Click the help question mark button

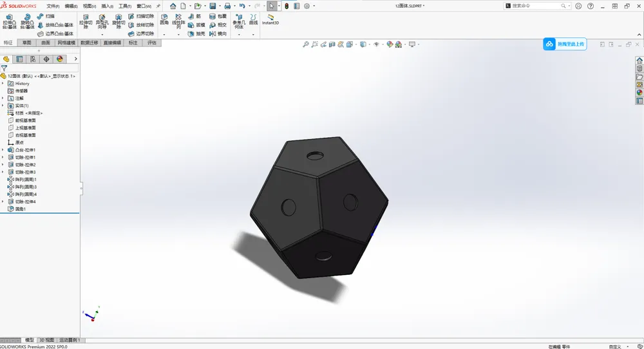591,6
